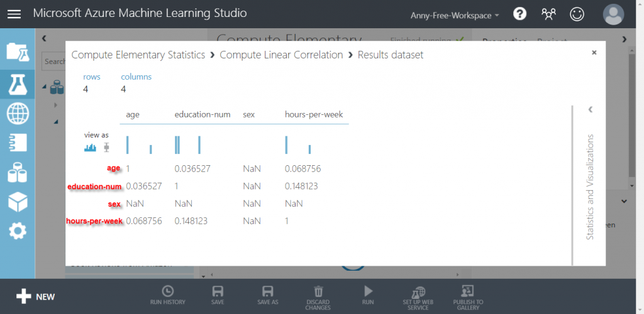Click the canvas horizontal scrollbar right arrow
The height and width of the screenshot is (314, 644).
pyautogui.click(x=458, y=274)
